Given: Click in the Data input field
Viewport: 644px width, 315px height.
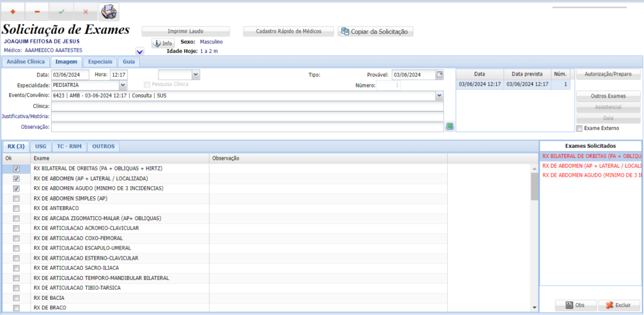Looking at the screenshot, I should tap(70, 75).
